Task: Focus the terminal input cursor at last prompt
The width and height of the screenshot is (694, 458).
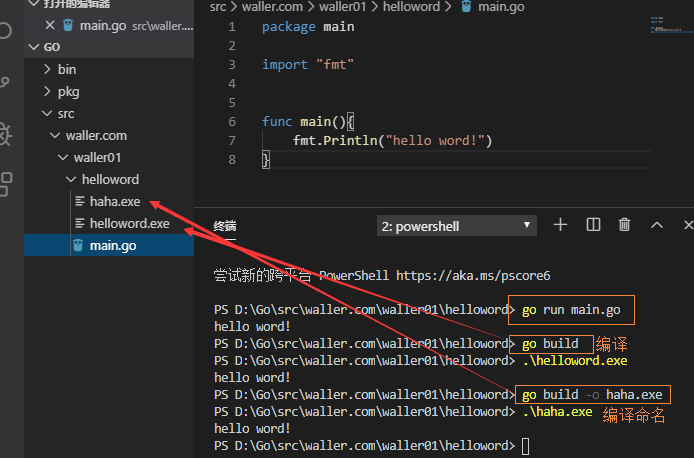Action: (526, 446)
